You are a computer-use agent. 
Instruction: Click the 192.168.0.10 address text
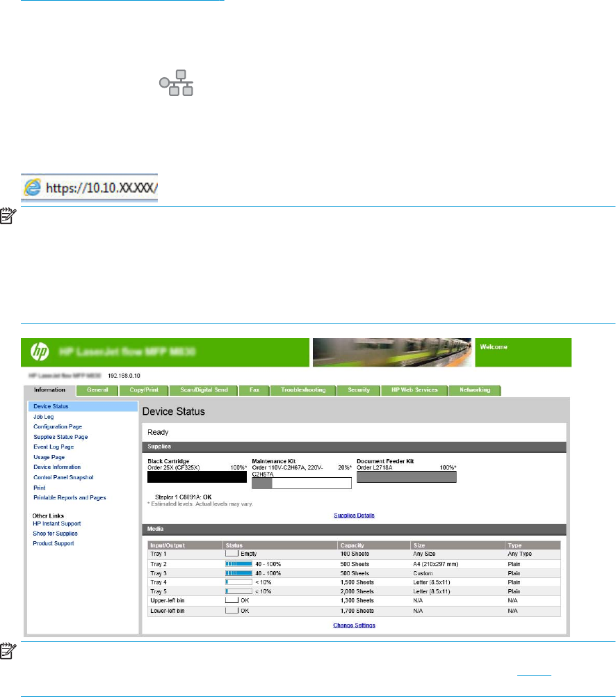click(124, 376)
